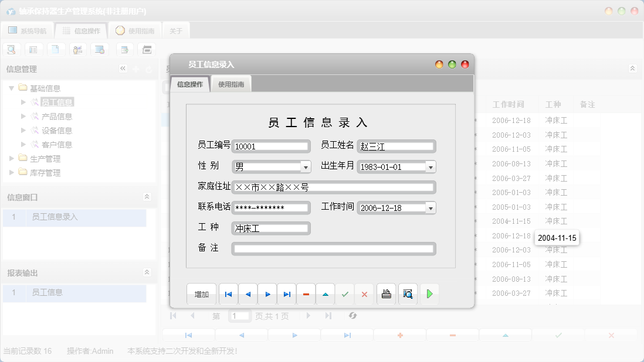This screenshot has width=644, height=362.
Task: Open the 工作时间 work date dropdown
Action: click(x=431, y=207)
